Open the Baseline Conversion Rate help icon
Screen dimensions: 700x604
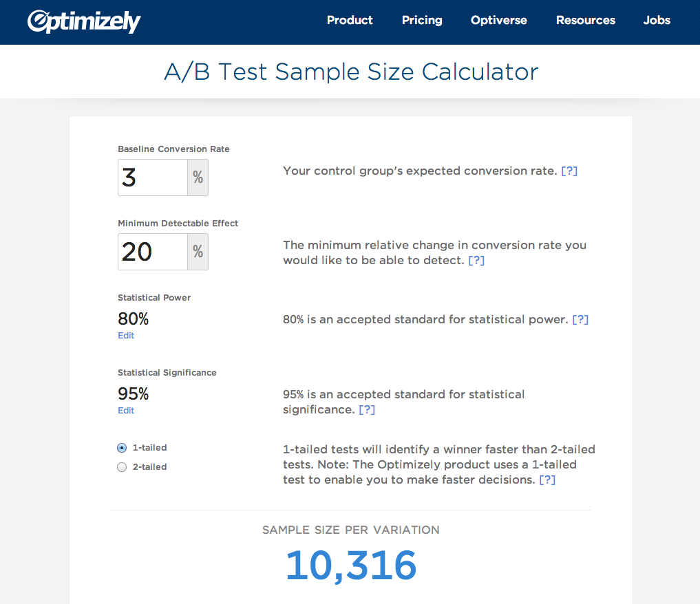[x=569, y=171]
